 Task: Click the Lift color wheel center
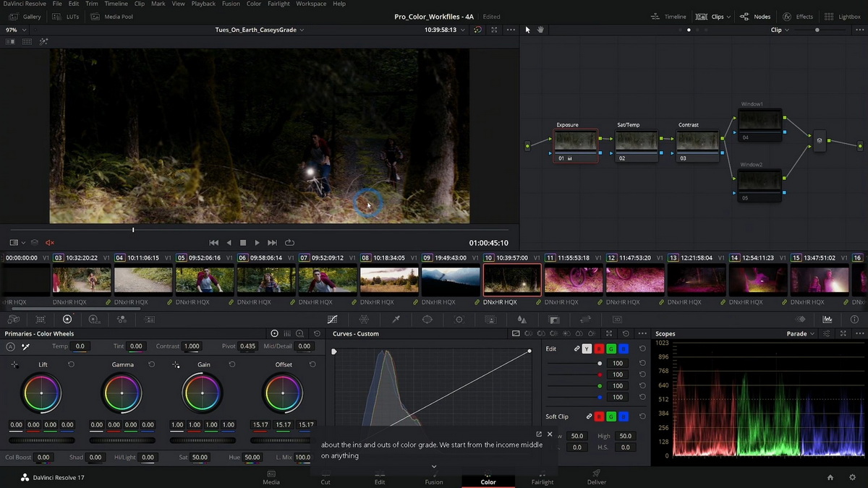coord(41,393)
